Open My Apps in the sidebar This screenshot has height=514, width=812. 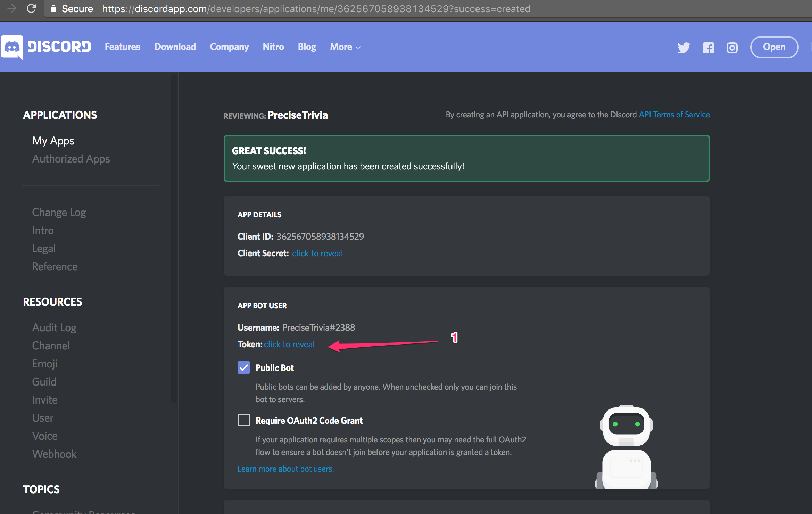click(x=53, y=141)
